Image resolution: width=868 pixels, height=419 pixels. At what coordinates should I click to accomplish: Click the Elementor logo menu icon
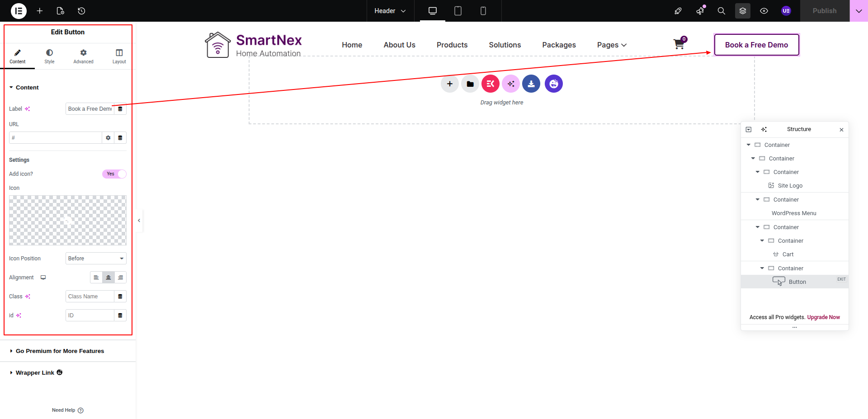pos(19,11)
